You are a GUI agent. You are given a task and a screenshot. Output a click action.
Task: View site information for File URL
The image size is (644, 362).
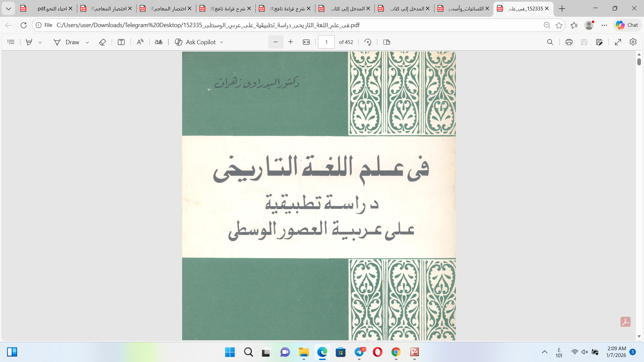coord(44,25)
